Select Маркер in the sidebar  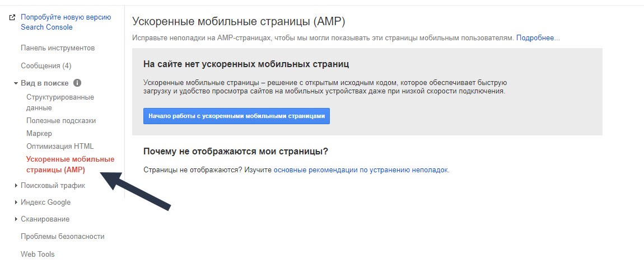point(39,134)
